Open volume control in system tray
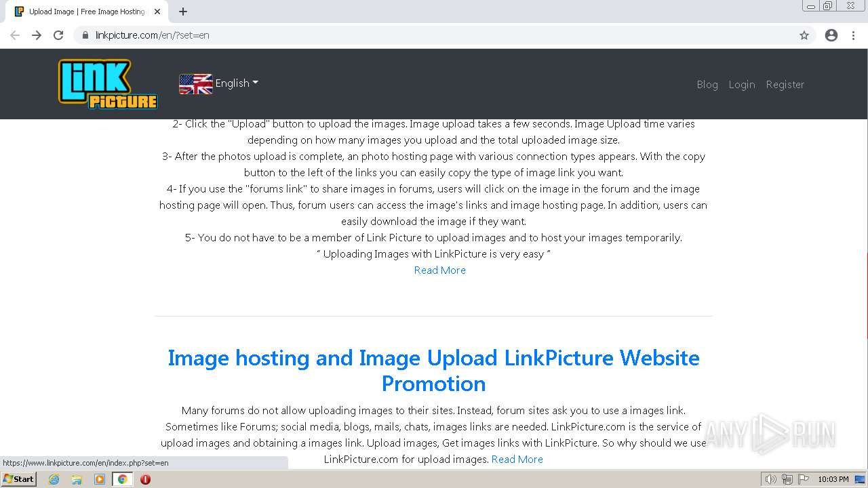Image resolution: width=868 pixels, height=488 pixels. pyautogui.click(x=771, y=479)
